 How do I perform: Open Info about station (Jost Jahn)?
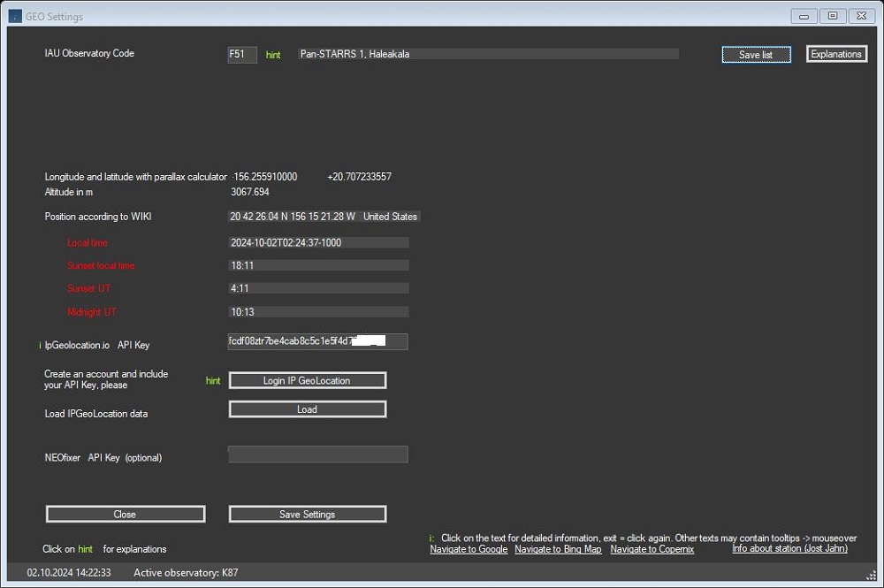click(x=789, y=548)
